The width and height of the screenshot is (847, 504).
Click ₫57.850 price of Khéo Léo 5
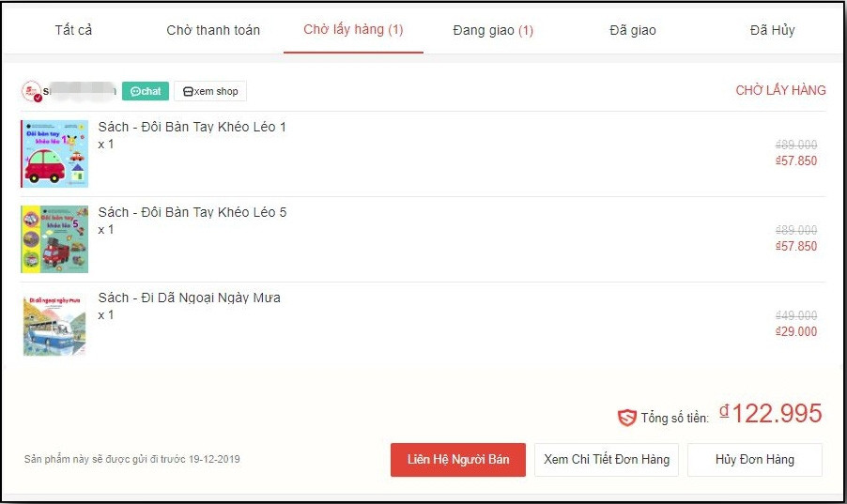tap(795, 246)
